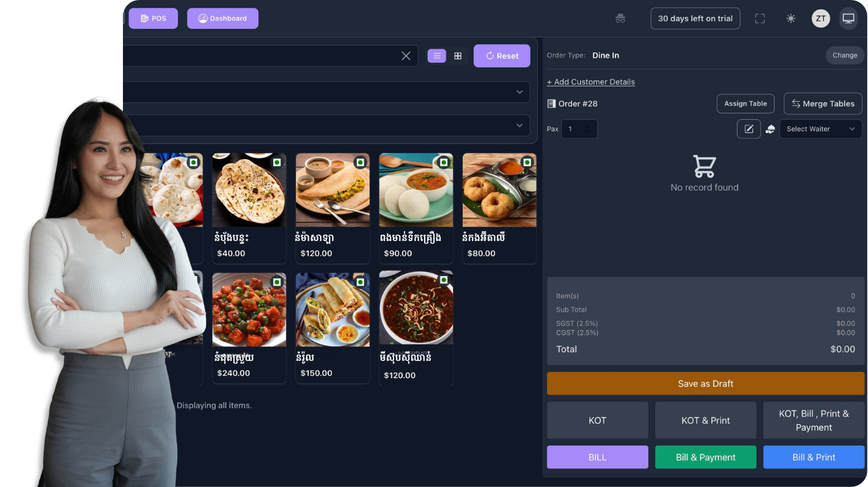Switch to list view layout

(436, 56)
